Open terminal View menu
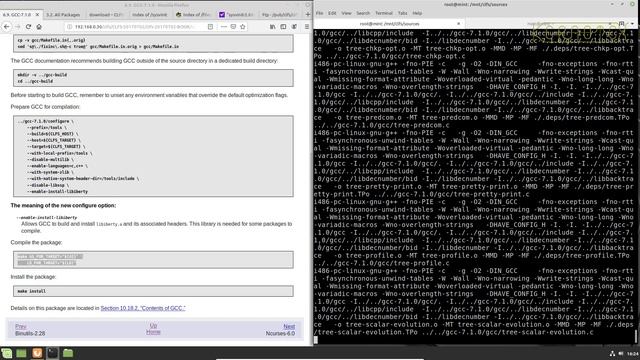 [x=347, y=13]
